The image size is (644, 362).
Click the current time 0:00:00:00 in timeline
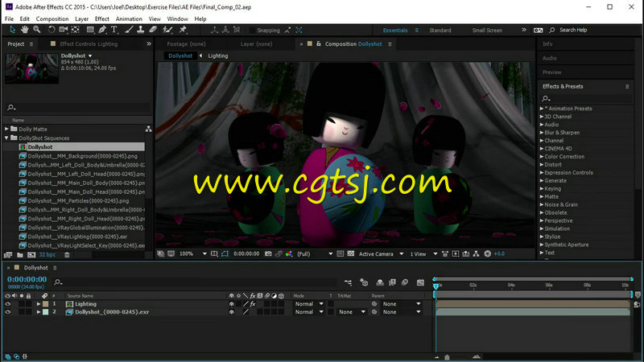(x=27, y=279)
